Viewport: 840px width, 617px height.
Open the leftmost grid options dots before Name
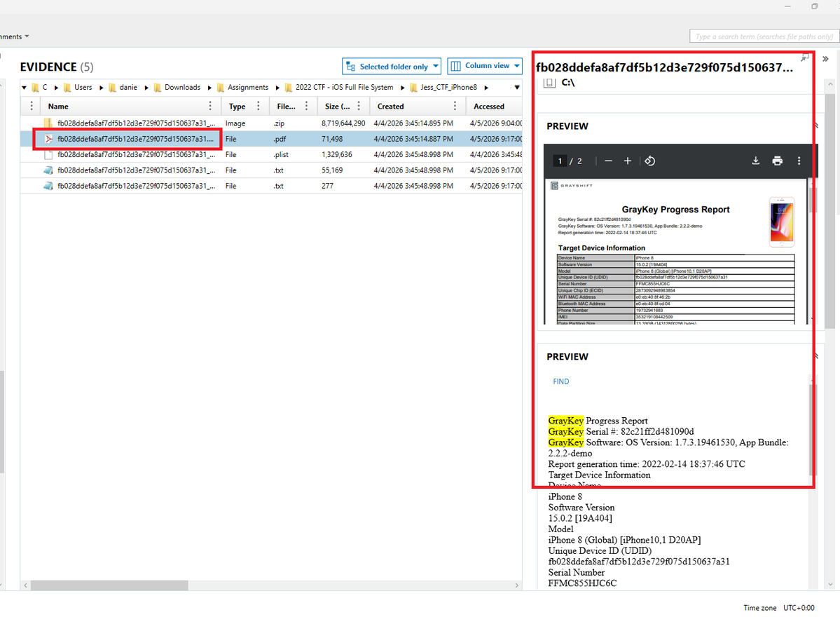point(32,106)
